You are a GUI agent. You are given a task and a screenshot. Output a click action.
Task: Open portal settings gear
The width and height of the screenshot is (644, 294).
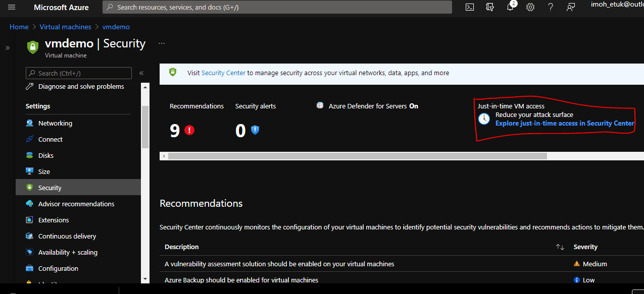[x=530, y=8]
